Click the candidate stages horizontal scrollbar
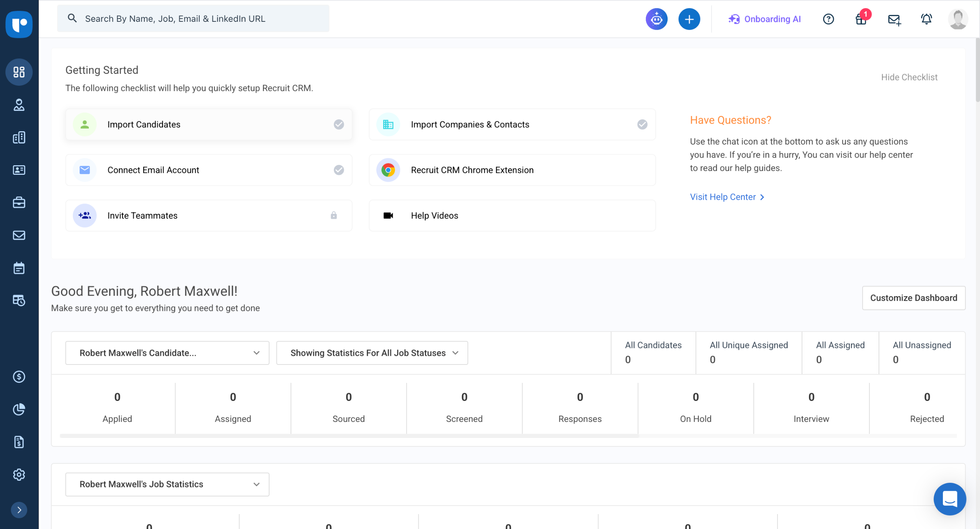The height and width of the screenshot is (529, 980). pos(349,436)
